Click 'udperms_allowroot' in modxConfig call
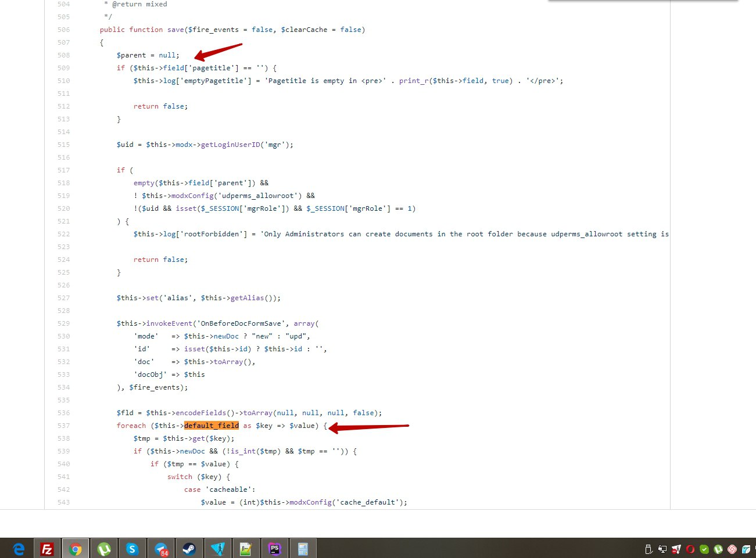Image resolution: width=756 pixels, height=558 pixels. [258, 196]
